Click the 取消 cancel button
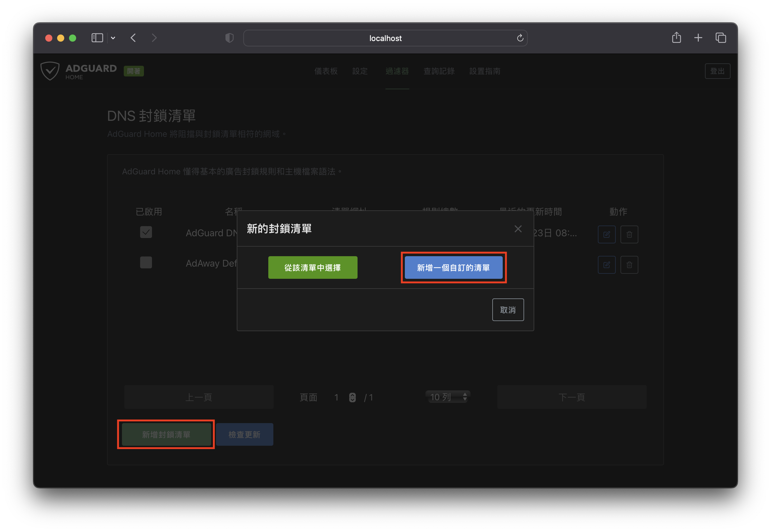This screenshot has height=532, width=771. click(508, 310)
